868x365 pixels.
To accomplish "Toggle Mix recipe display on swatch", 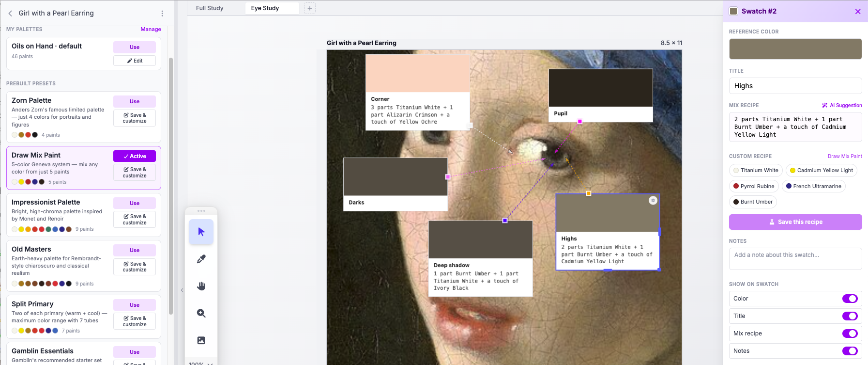I will coord(850,333).
